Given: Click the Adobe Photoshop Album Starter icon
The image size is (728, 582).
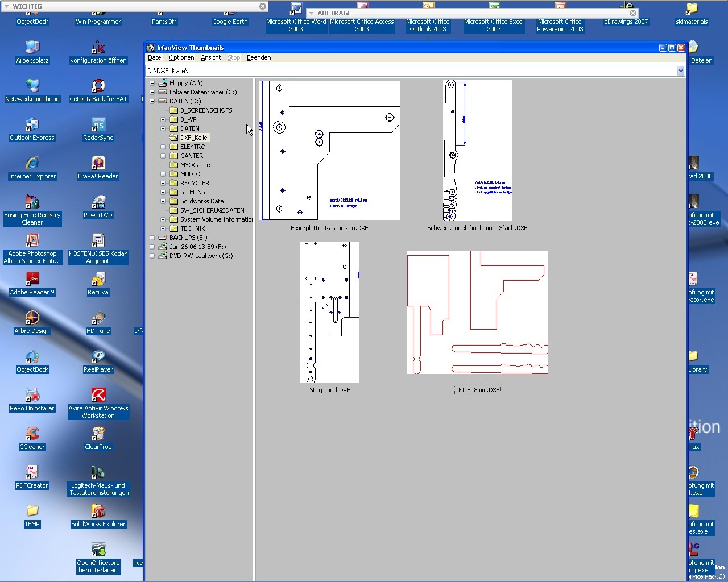Looking at the screenshot, I should pyautogui.click(x=32, y=241).
